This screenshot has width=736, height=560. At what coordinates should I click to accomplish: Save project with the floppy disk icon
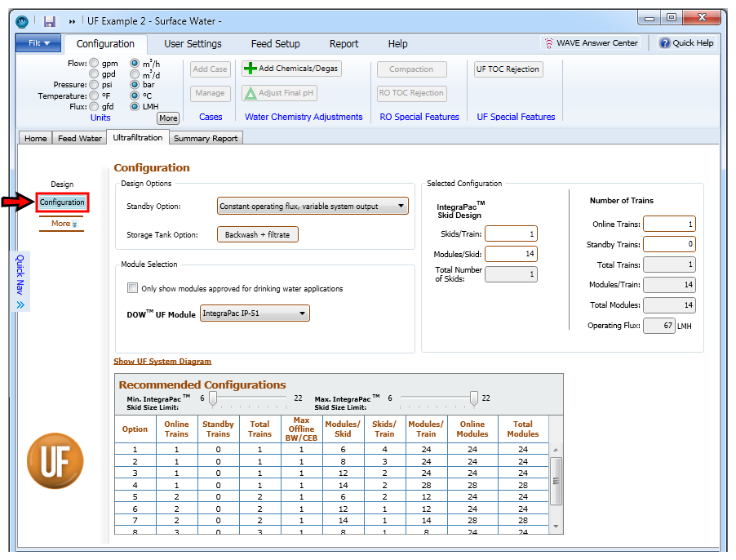(x=49, y=21)
